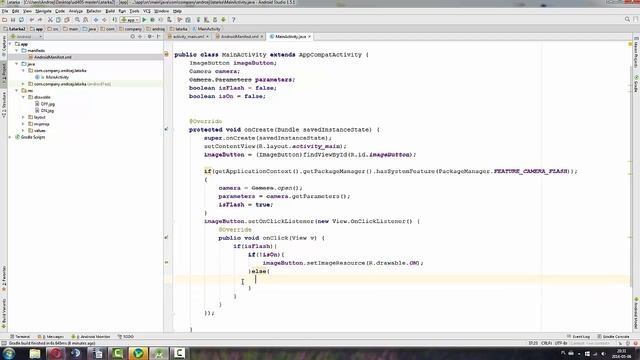Close the MainActivity.java editor tab

pyautogui.click(x=309, y=37)
